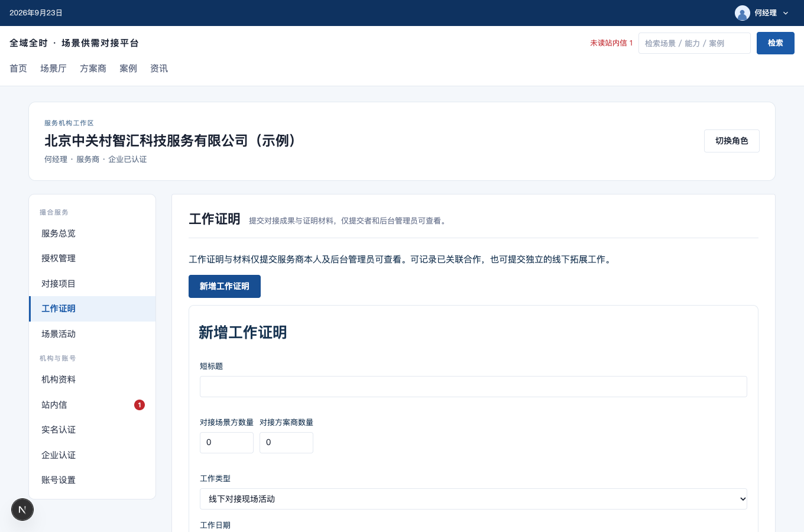Click the user avatar icon
This screenshot has height=532, width=804.
click(x=742, y=13)
